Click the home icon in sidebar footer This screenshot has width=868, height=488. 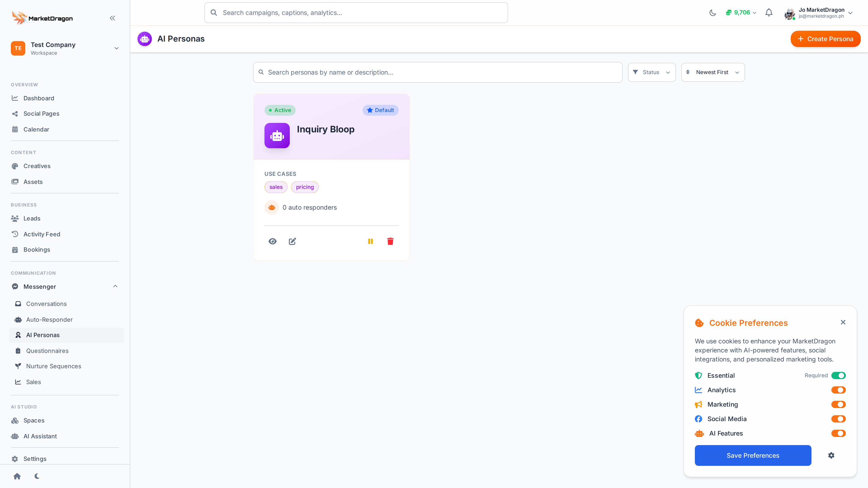click(x=17, y=476)
